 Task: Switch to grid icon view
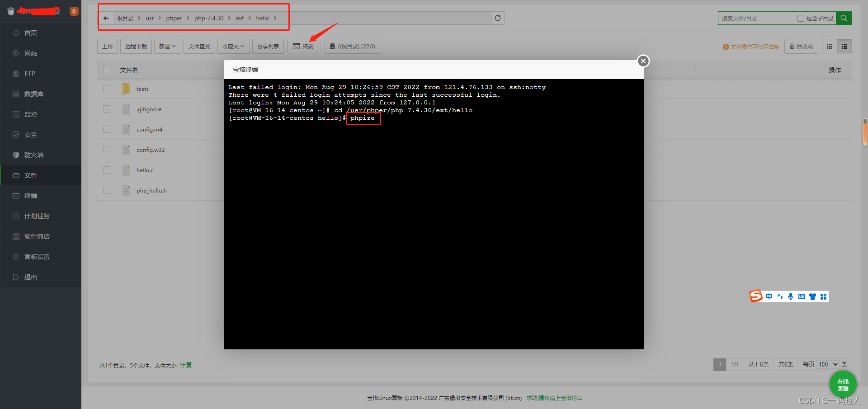coord(829,46)
